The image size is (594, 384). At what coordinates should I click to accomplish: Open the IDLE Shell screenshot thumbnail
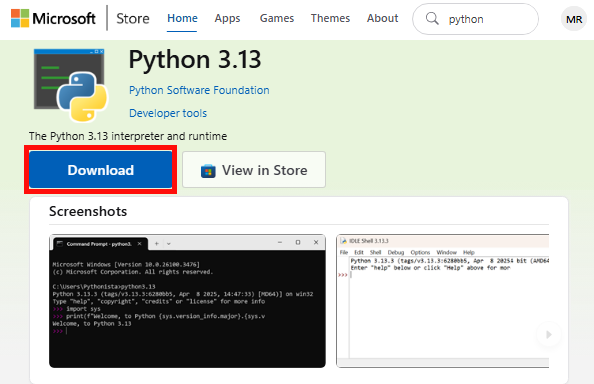click(x=442, y=301)
